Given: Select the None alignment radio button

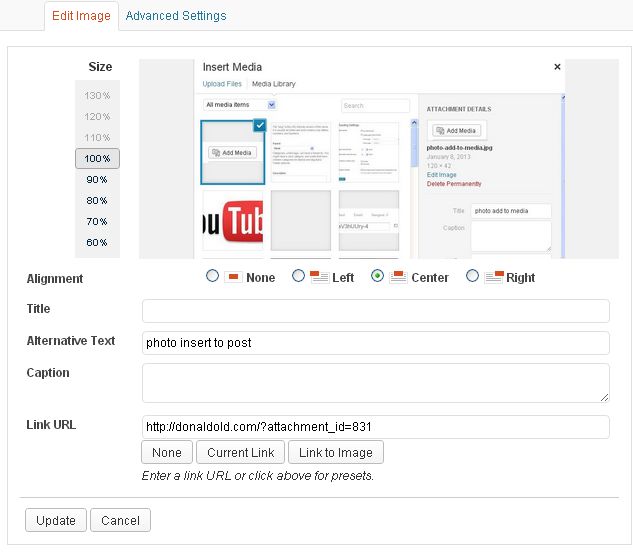Looking at the screenshot, I should pos(212,277).
